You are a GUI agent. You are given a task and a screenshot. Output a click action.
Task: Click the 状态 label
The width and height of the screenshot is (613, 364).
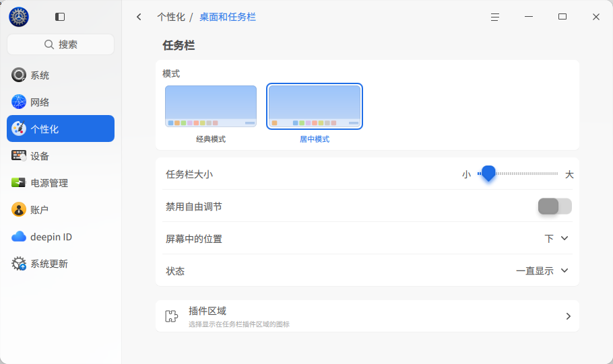pos(175,271)
